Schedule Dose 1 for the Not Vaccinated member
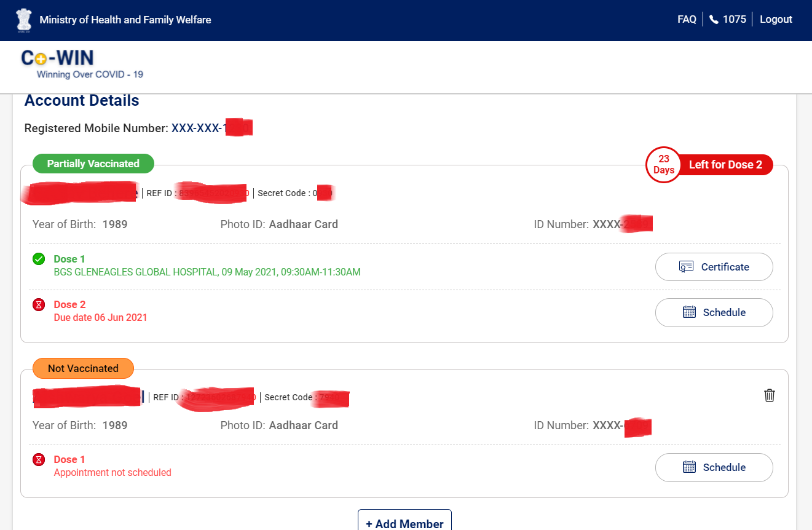 click(714, 467)
